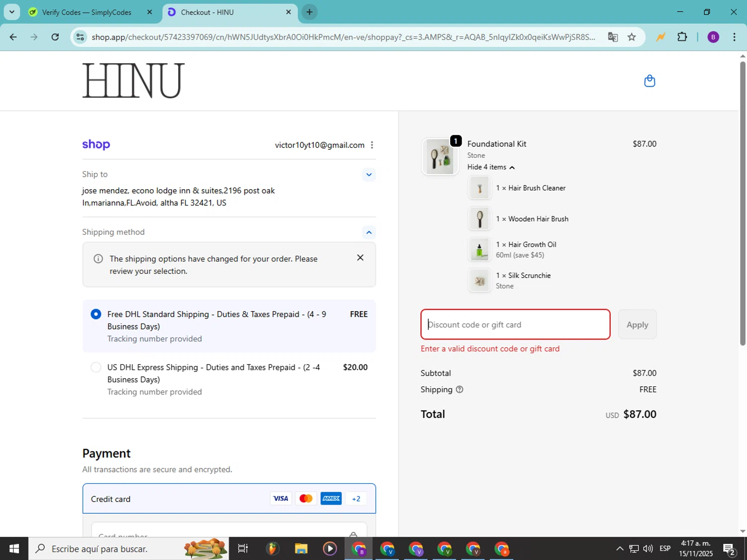This screenshot has height=560, width=747.
Task: Open a new browser tab
Action: pos(309,12)
